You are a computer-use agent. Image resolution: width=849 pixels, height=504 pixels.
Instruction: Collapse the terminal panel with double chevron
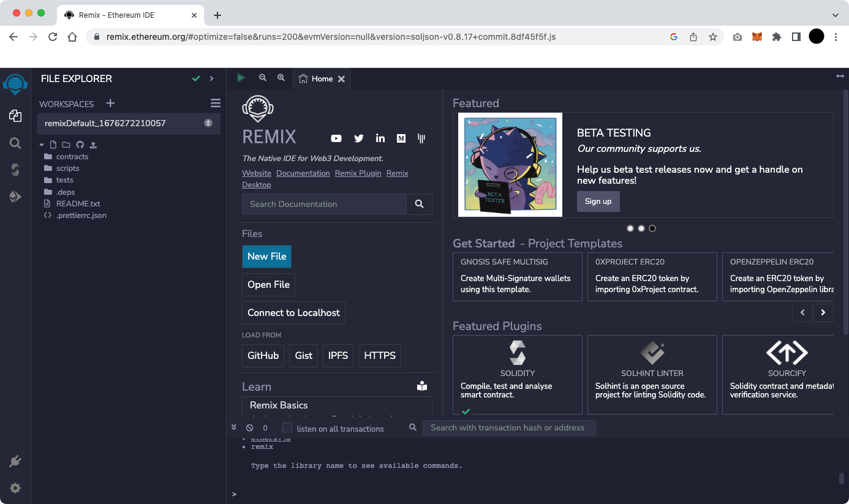[234, 427]
